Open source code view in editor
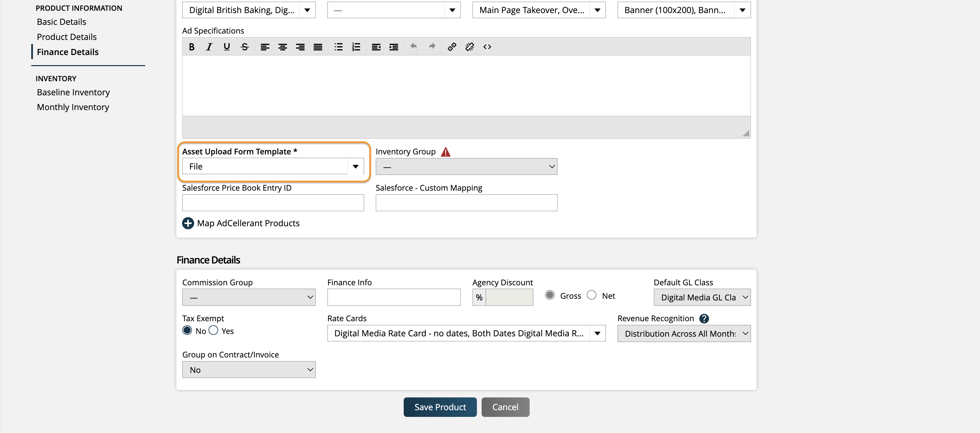This screenshot has height=433, width=980. [x=487, y=47]
